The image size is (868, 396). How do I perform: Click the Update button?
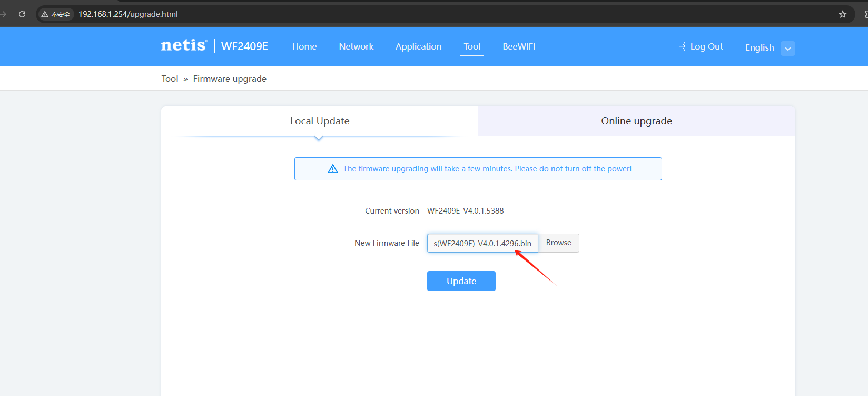(461, 281)
